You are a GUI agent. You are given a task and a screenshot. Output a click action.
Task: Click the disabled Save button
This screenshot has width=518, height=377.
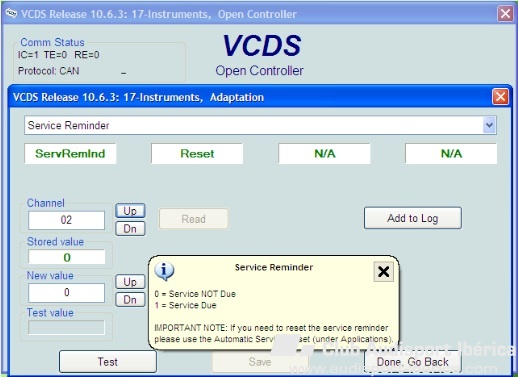(x=260, y=362)
